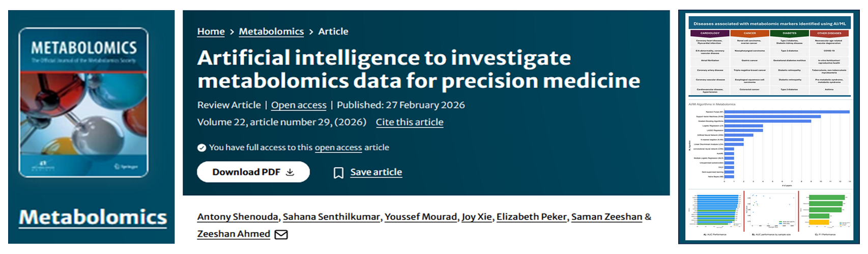Click the full access checkmark icon
Image resolution: width=868 pixels, height=254 pixels.
point(201,148)
